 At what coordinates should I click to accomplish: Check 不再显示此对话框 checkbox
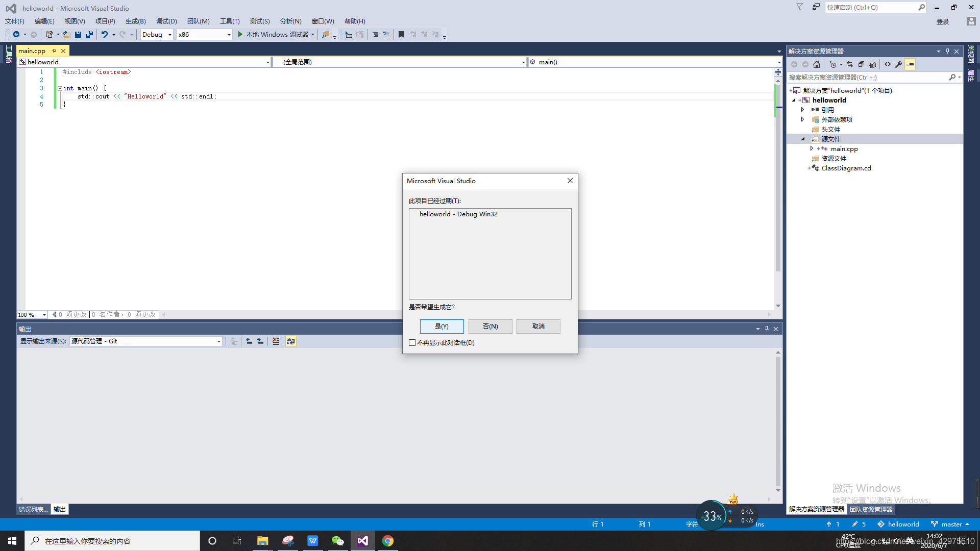click(412, 343)
